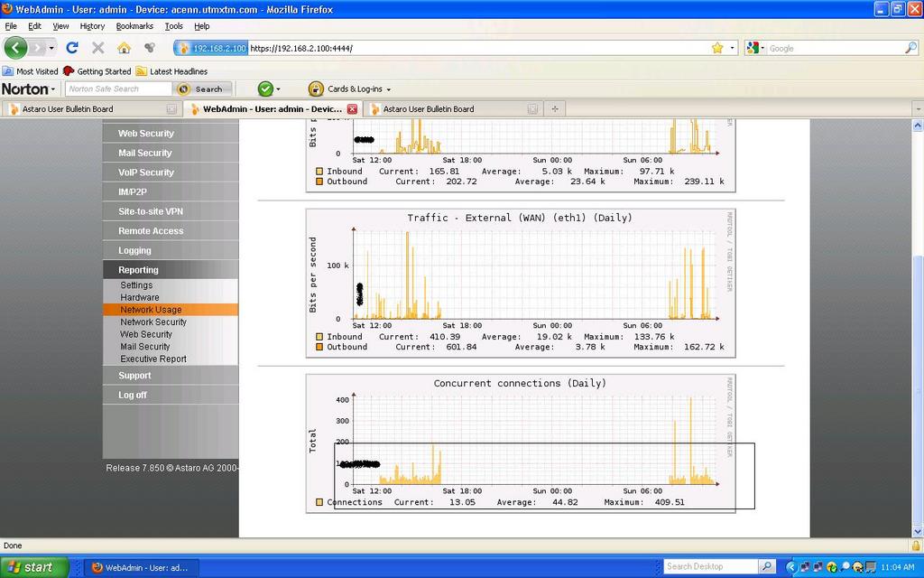Click the Log off sidebar button
924x578 pixels.
click(133, 395)
